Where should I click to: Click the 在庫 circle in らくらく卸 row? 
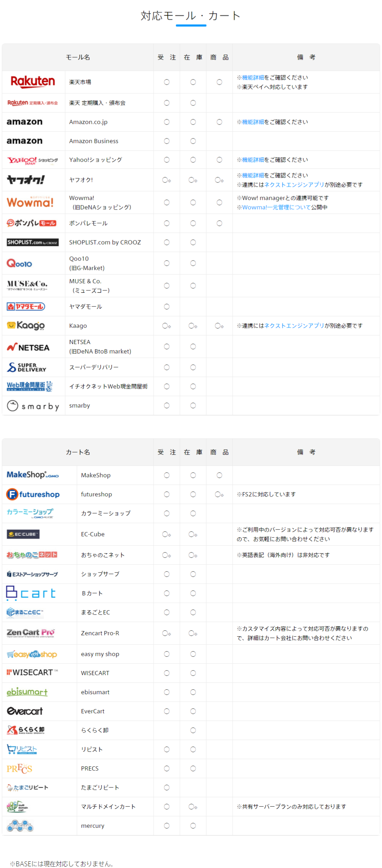tap(193, 730)
